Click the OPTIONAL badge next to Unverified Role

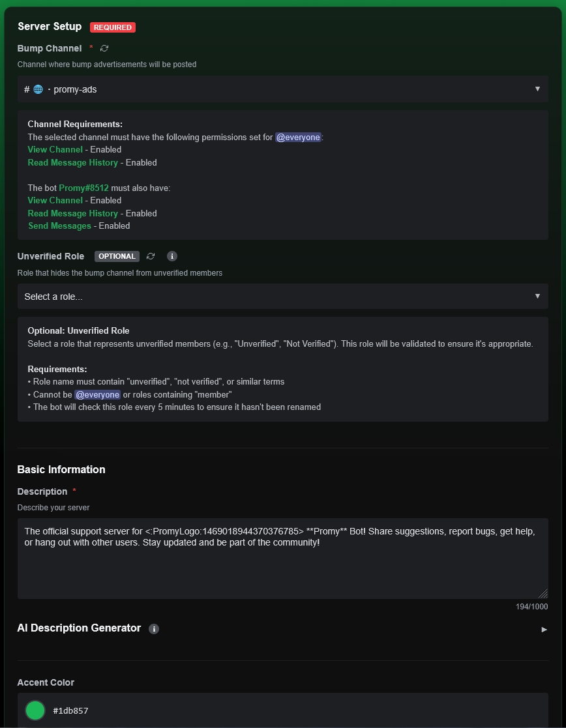(117, 256)
